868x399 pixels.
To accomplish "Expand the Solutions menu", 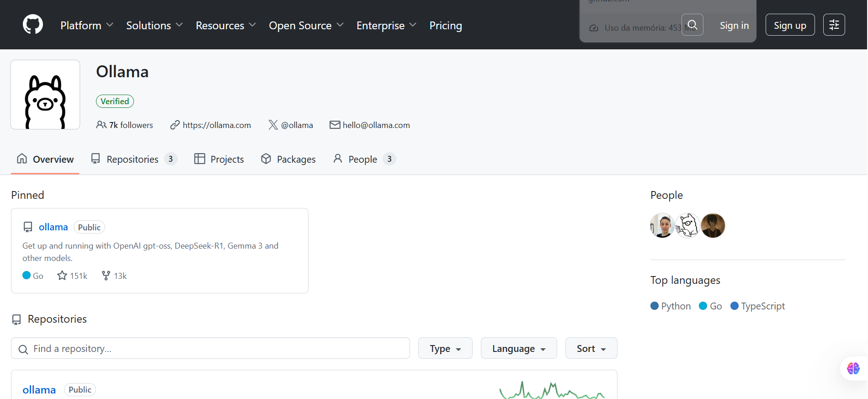I will click(154, 25).
